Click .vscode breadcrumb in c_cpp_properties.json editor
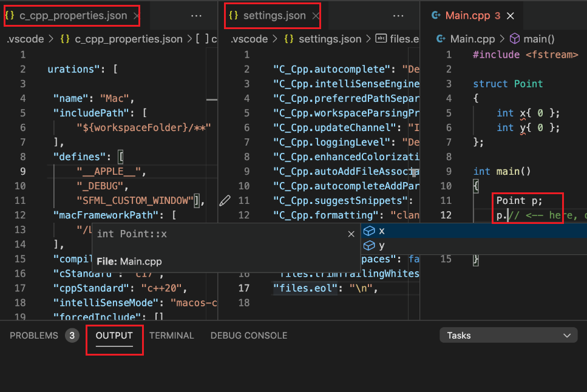The height and width of the screenshot is (392, 587). pos(25,39)
